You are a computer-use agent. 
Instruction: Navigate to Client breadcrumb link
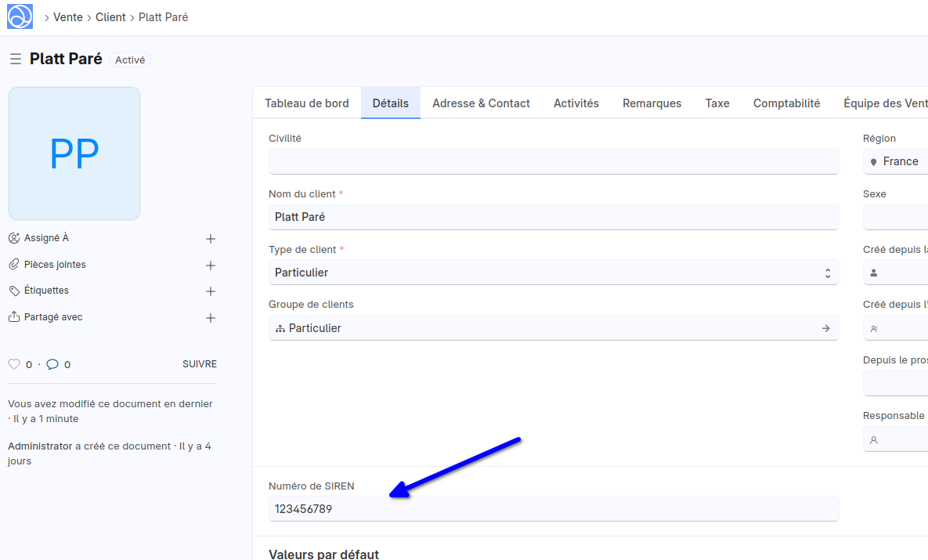pos(110,17)
